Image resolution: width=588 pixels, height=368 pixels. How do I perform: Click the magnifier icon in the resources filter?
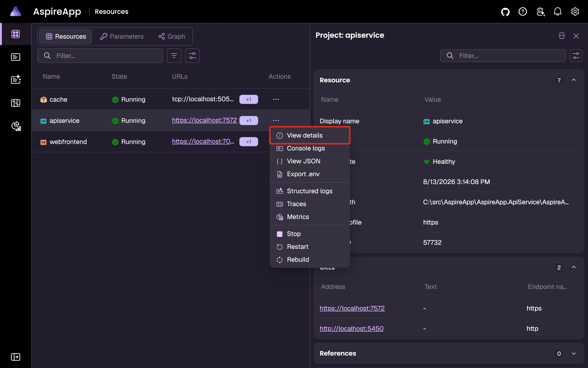click(x=47, y=56)
